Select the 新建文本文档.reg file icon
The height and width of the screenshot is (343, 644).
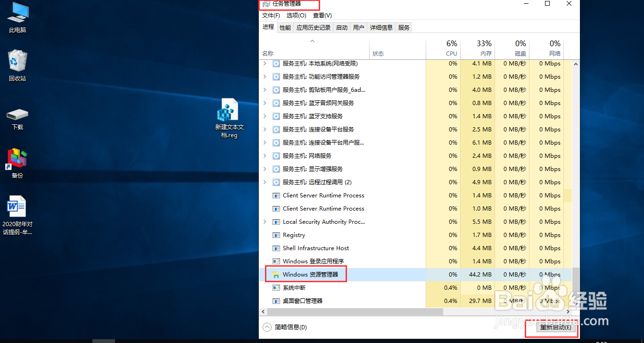coord(230,119)
